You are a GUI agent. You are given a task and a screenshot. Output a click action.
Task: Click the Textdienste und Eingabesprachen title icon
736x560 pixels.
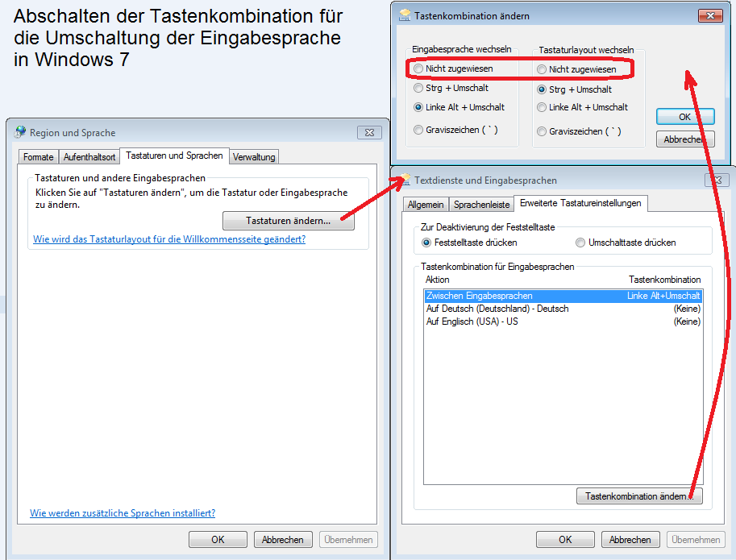[x=405, y=179]
